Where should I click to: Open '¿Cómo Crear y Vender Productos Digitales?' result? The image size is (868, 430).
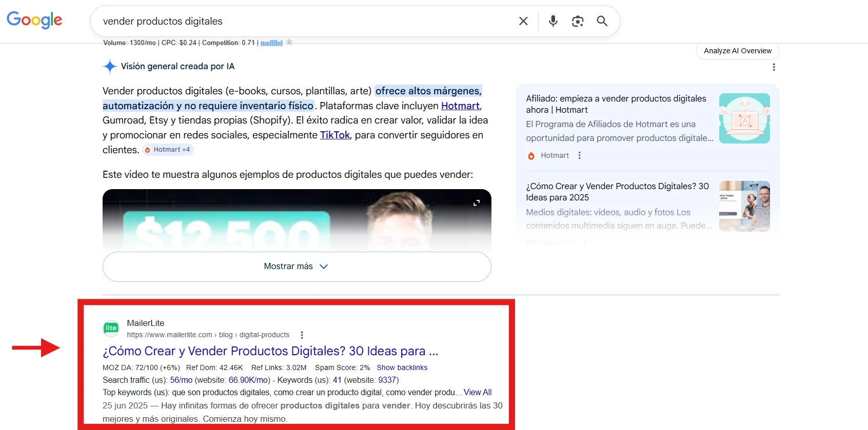(270, 351)
